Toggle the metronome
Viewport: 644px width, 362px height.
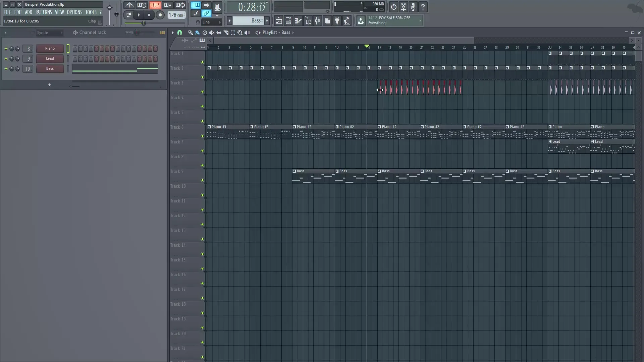[x=129, y=5]
